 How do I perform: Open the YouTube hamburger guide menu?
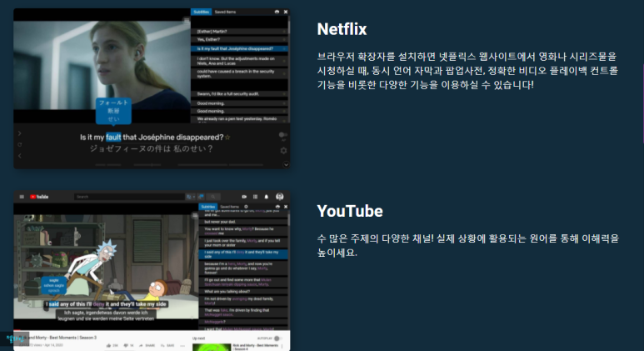point(22,197)
